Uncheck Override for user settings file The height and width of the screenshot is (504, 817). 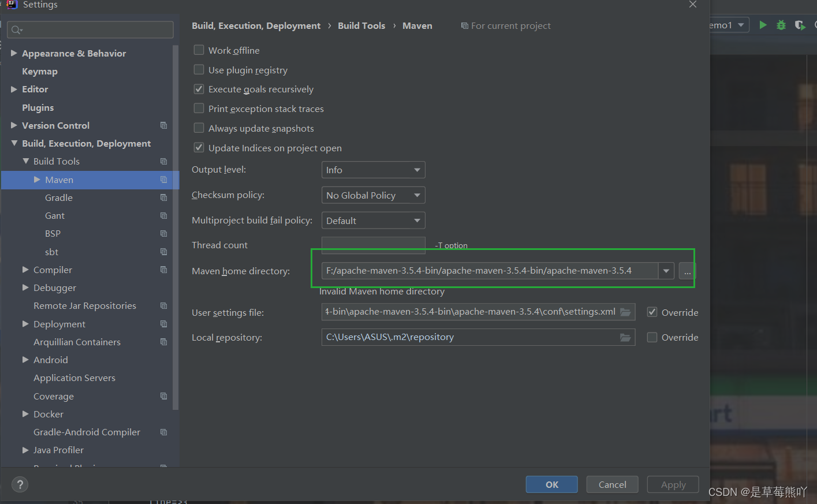[652, 312]
